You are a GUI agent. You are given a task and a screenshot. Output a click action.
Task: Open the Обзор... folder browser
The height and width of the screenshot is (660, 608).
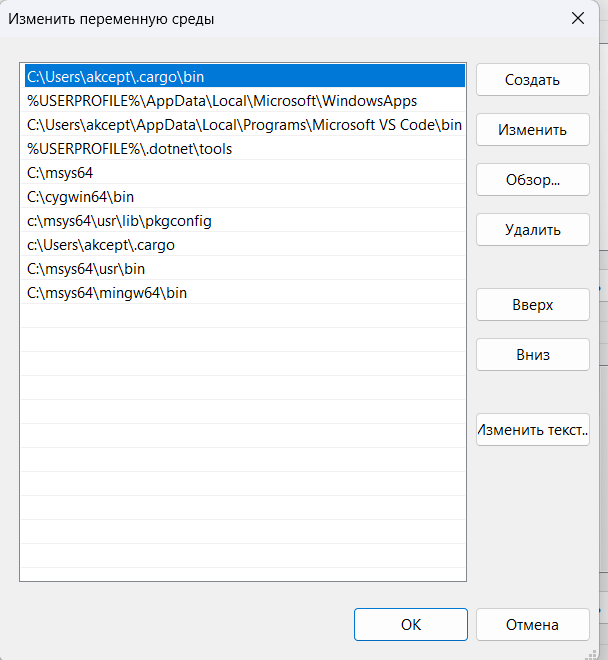tap(532, 180)
